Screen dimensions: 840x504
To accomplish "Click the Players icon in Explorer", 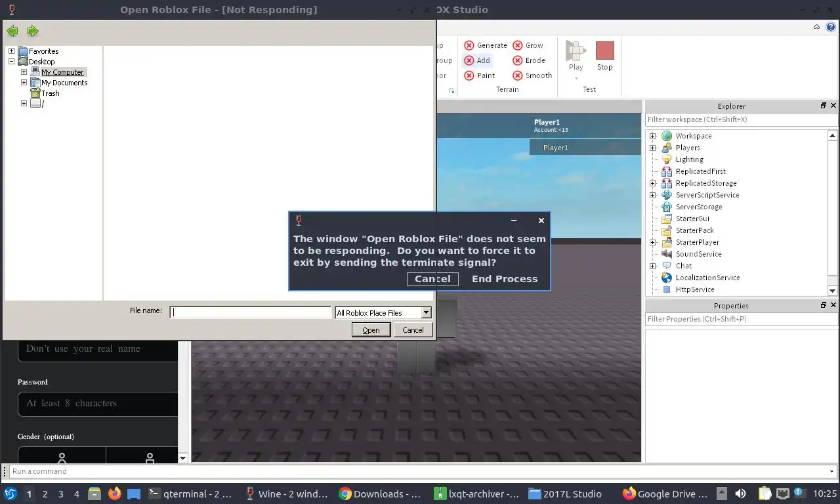I will (x=667, y=148).
